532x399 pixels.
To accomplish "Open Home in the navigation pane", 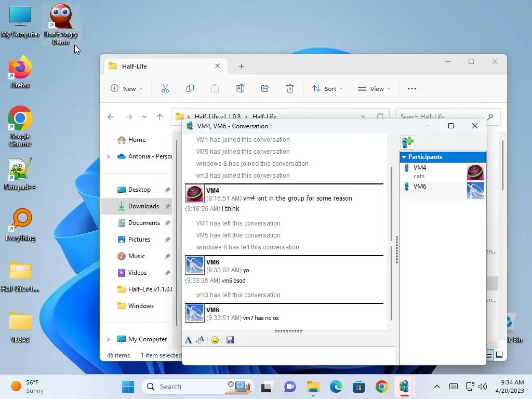I will [x=137, y=139].
